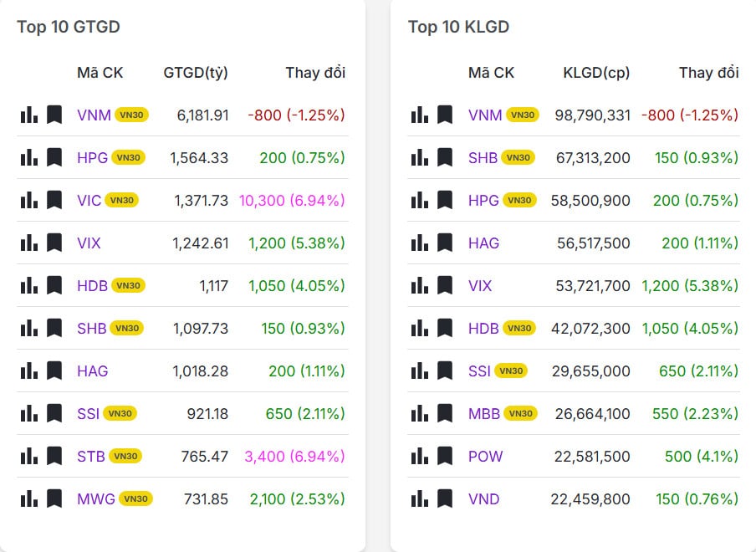
Task: Select POW ticker symbol link
Action: click(x=486, y=456)
